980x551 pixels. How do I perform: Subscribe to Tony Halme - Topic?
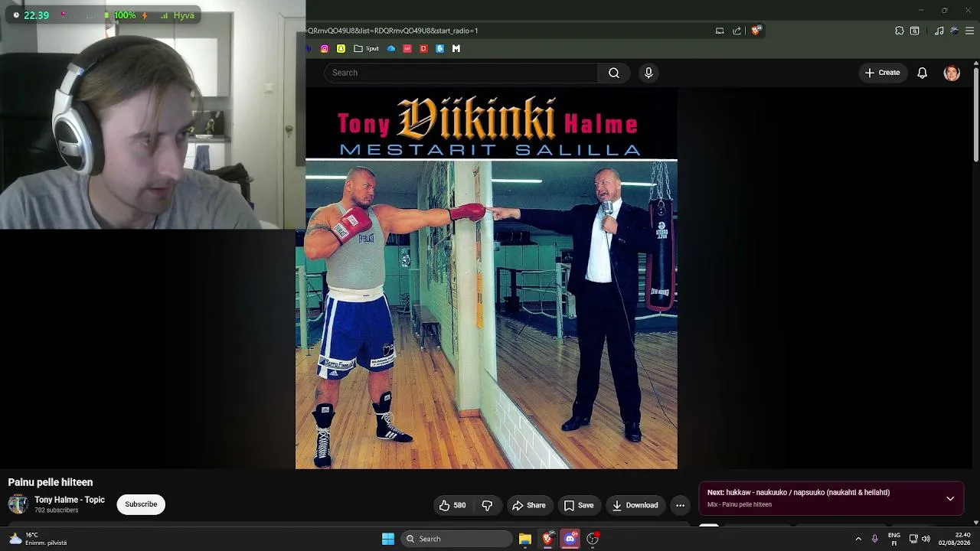tap(141, 504)
